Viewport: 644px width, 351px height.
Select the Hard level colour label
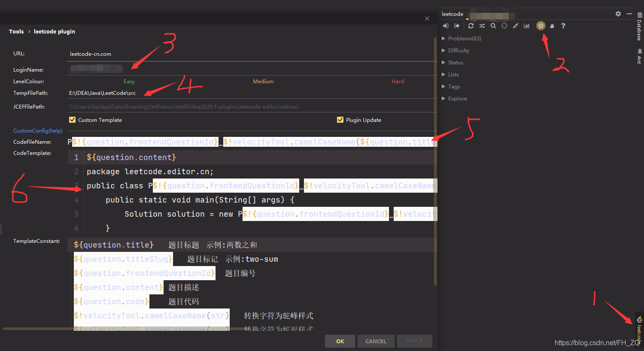point(398,81)
